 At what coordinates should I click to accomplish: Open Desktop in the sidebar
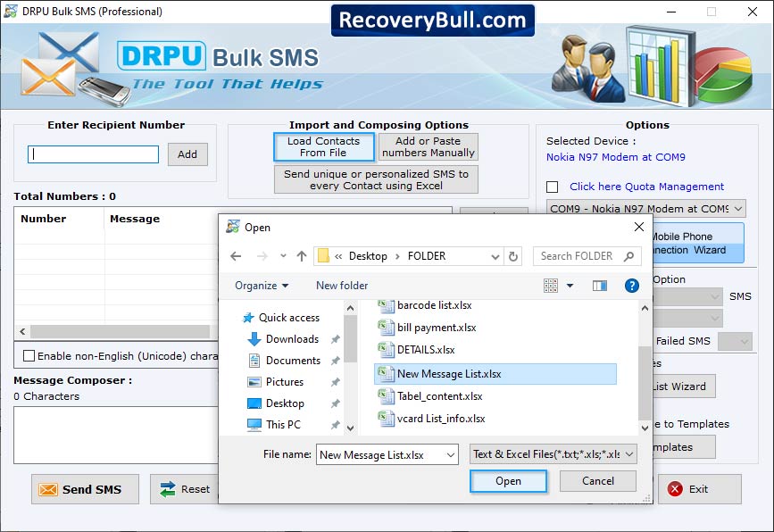pyautogui.click(x=276, y=403)
